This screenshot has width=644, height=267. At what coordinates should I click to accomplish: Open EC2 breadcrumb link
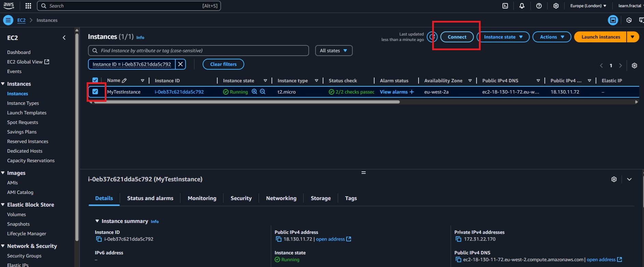coord(21,20)
